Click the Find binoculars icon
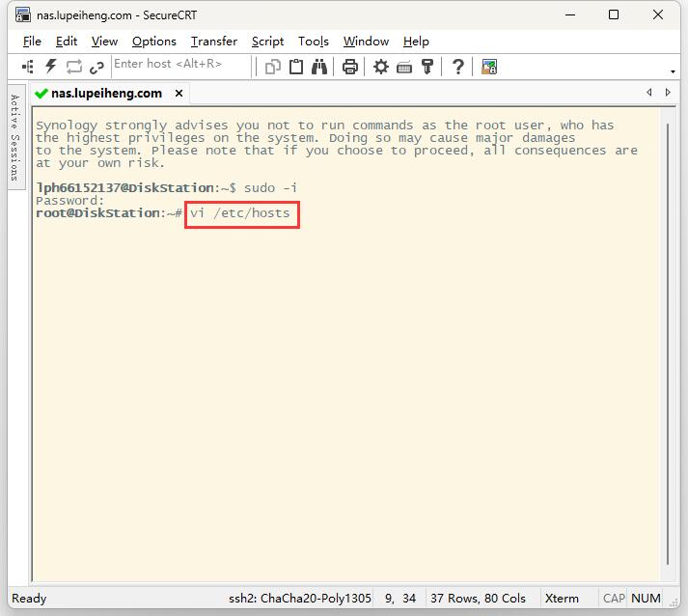 [x=319, y=67]
